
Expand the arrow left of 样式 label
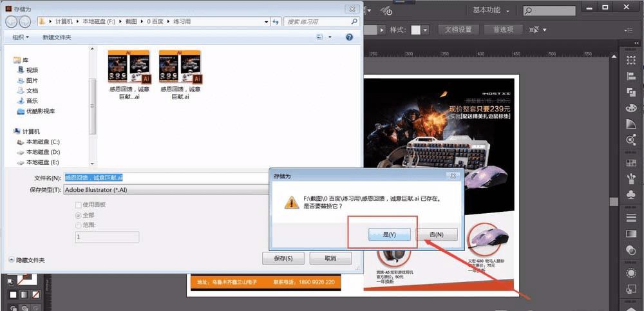point(383,30)
